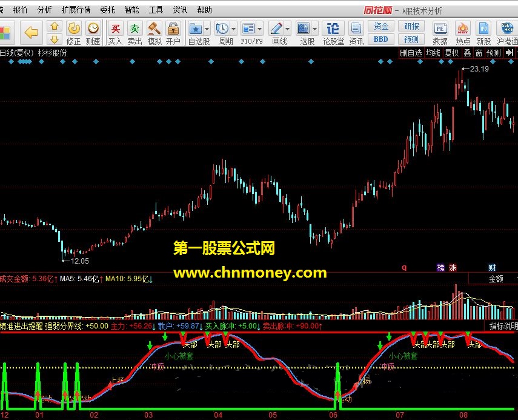Screen dimensions: 518x420
Task: Toggle the 叠 overlay option
Action: [467, 53]
